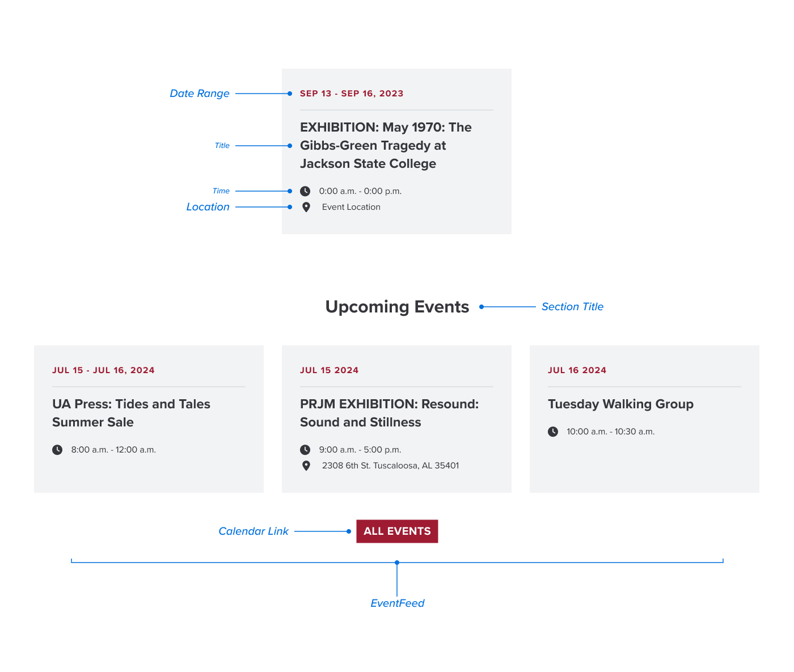
Task: Click the Calendar Link annotation label
Action: point(254,531)
